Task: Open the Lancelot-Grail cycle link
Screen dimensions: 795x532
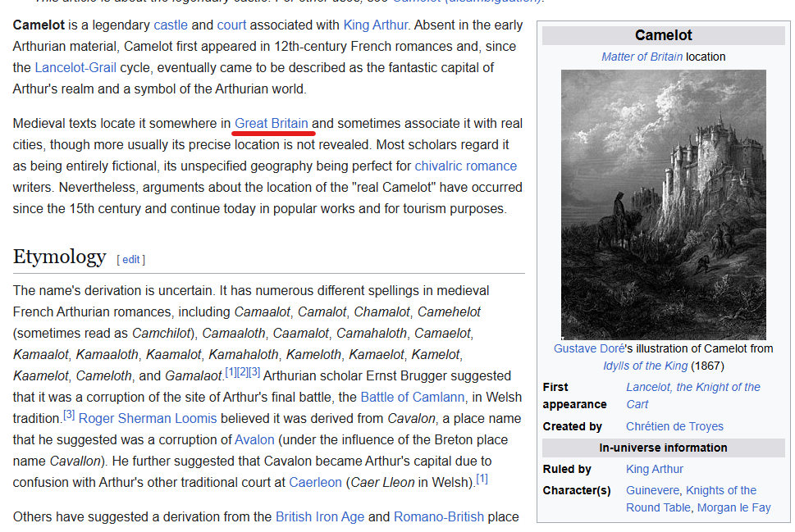Action: tap(75, 67)
